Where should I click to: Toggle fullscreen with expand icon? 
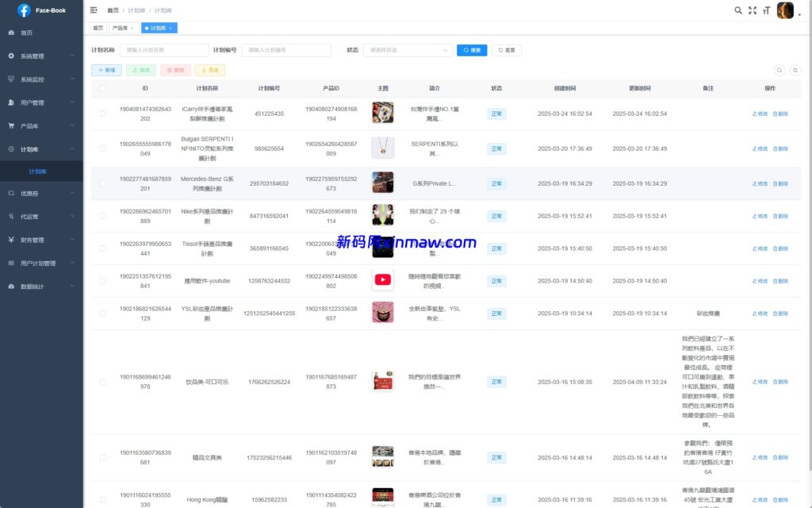752,10
